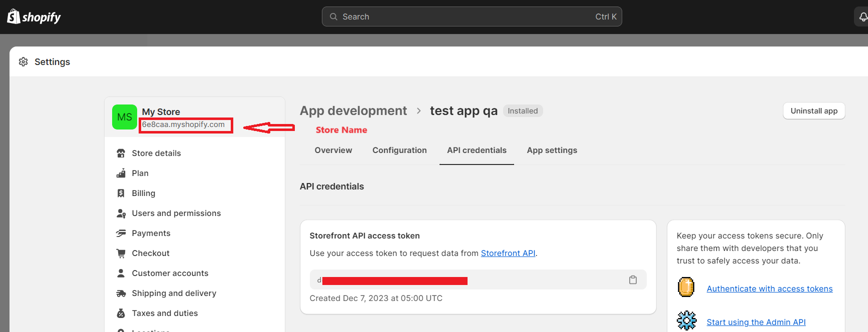The height and width of the screenshot is (332, 868).
Task: Copy the Storefront API access token
Action: pos(633,279)
